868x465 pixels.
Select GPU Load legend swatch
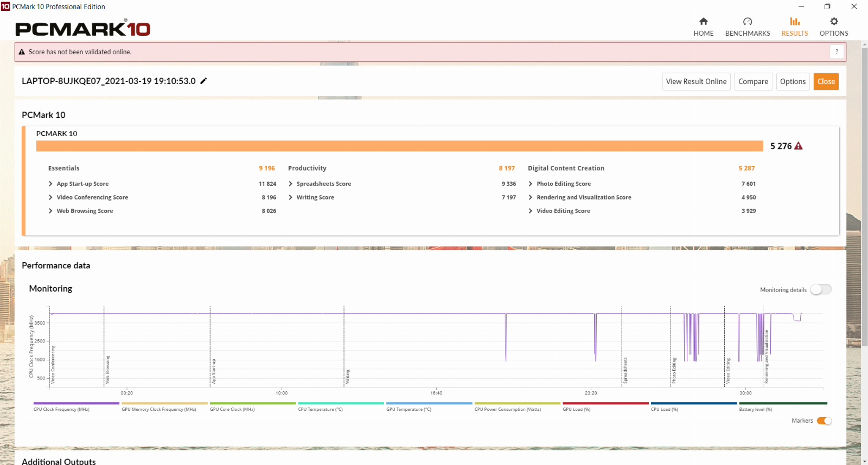point(605,403)
